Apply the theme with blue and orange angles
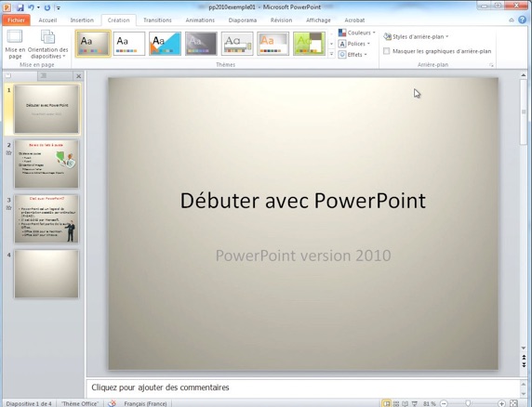Viewport: 532px width, 407px height. [165, 44]
